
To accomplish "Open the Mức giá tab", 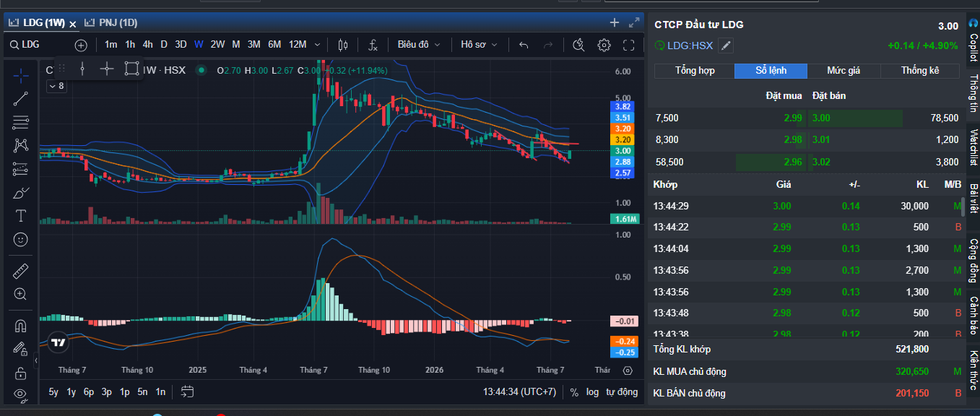I will [x=844, y=71].
